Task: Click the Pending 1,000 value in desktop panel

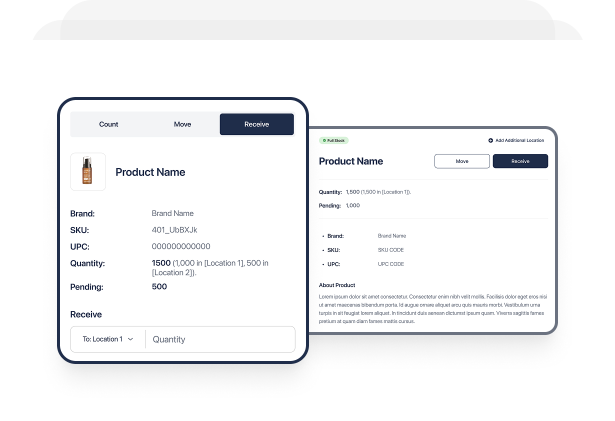Action: [353, 205]
